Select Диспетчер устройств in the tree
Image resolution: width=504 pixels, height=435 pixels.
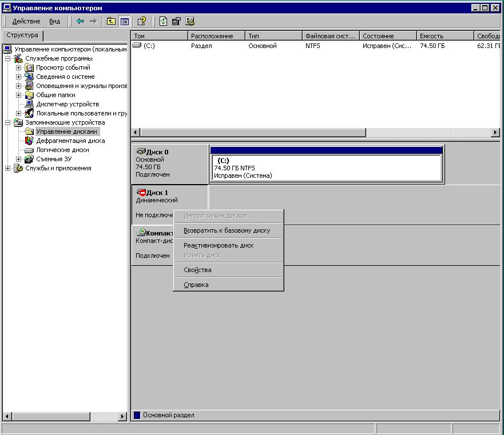click(x=68, y=104)
